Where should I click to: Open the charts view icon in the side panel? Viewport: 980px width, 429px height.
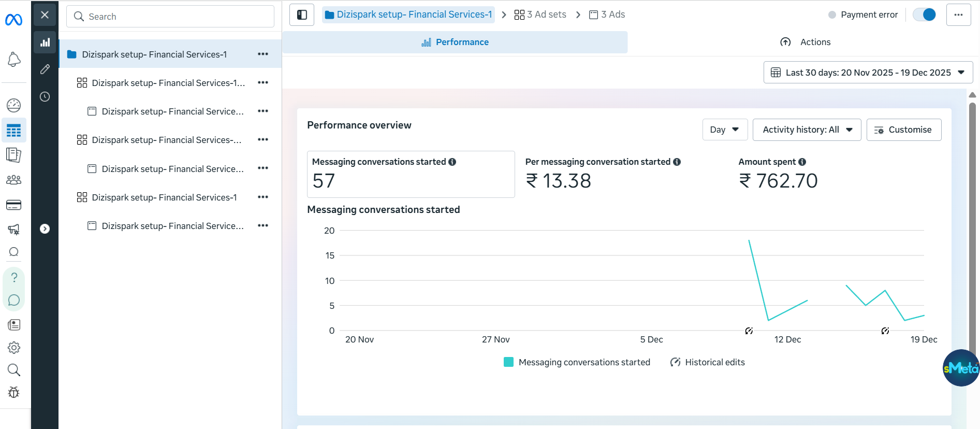45,42
